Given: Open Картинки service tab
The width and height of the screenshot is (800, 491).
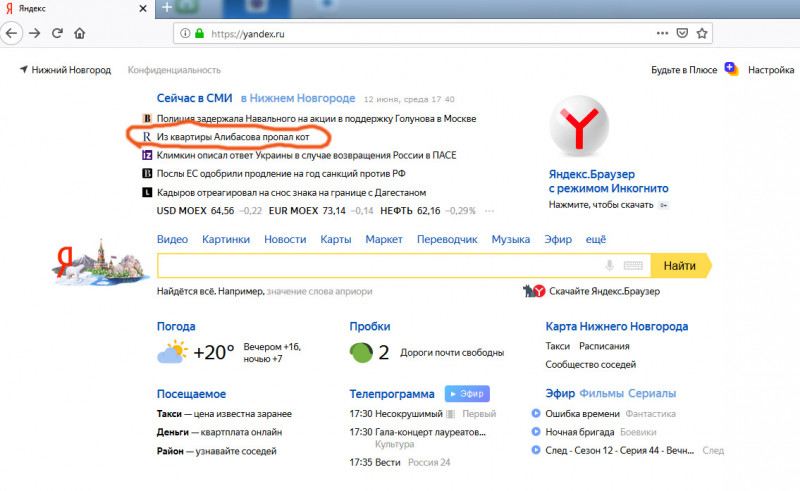Looking at the screenshot, I should pyautogui.click(x=226, y=239).
